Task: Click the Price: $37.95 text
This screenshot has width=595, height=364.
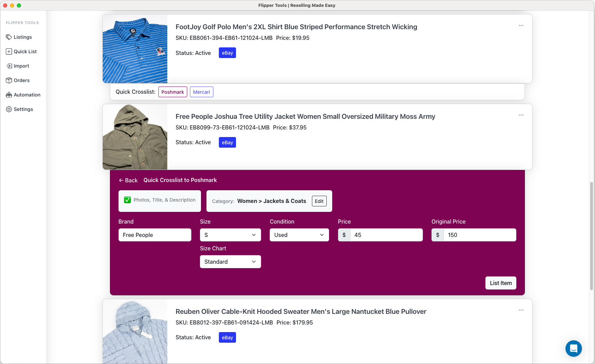Action: pyautogui.click(x=290, y=127)
